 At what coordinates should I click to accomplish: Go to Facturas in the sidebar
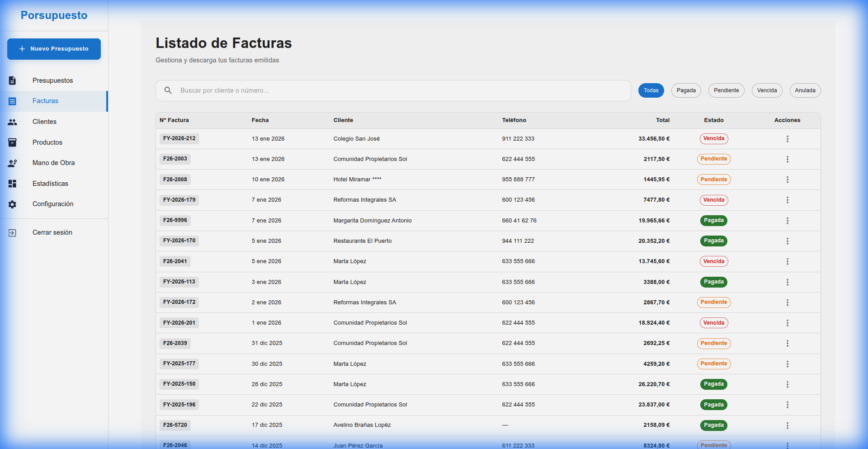click(45, 101)
